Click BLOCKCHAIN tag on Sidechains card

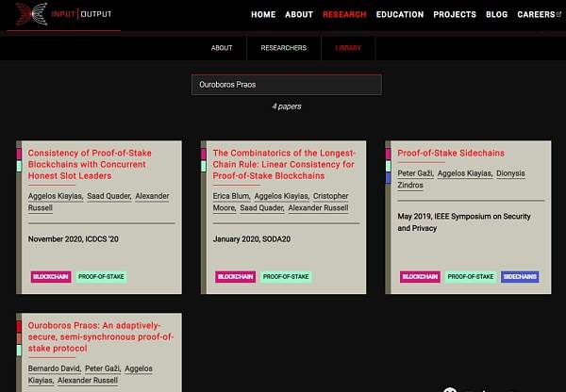420,277
